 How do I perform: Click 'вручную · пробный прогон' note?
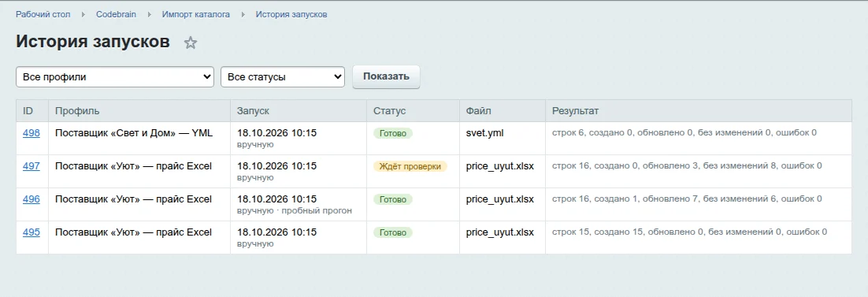tap(295, 211)
